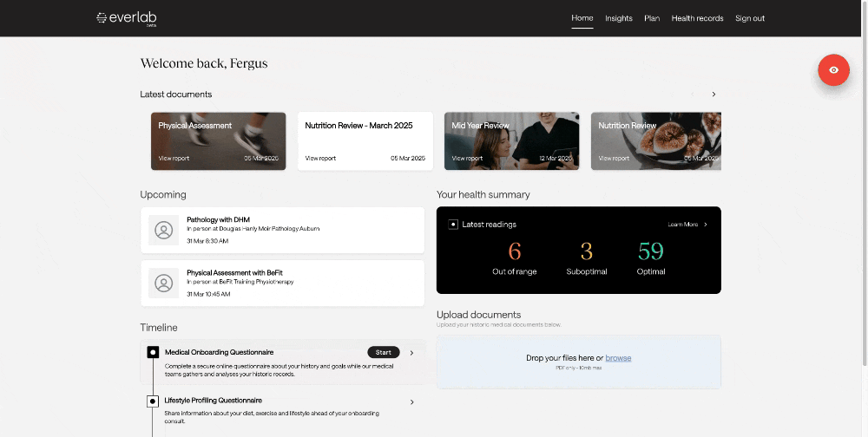The image size is (868, 437).
Task: Open the Nutrition Review - March 2025 card
Action: coord(365,140)
